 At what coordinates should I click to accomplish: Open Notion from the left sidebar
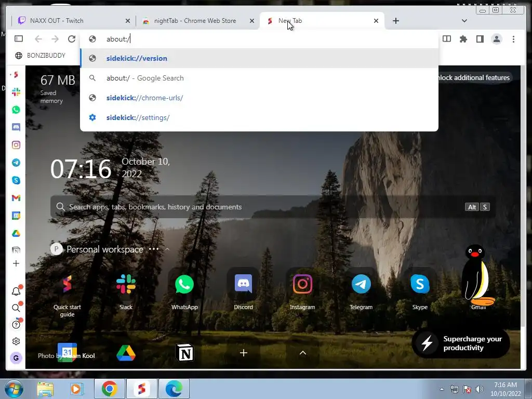tap(16, 250)
